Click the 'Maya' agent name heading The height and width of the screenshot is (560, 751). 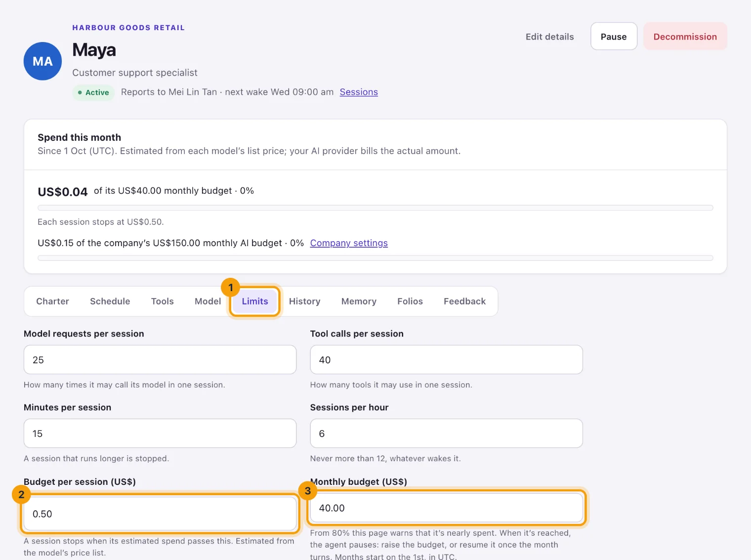pyautogui.click(x=94, y=50)
